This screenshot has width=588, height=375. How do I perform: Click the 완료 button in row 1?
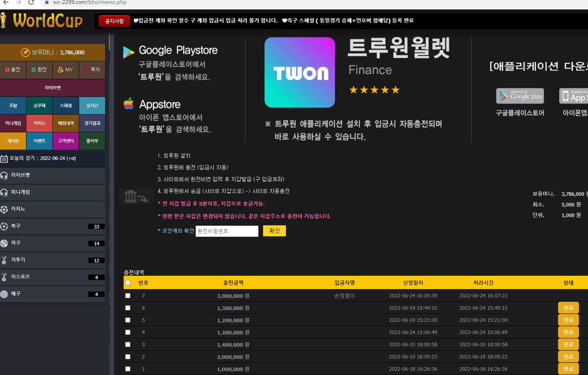(568, 369)
